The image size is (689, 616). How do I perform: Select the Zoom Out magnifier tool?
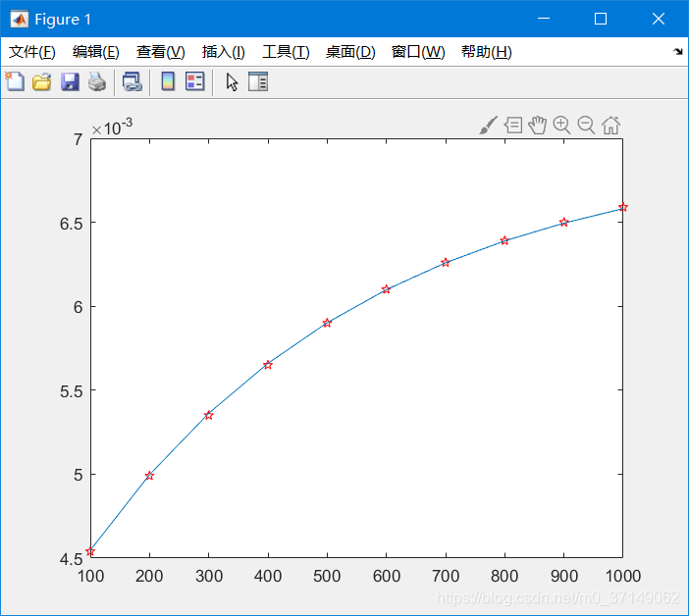coord(586,126)
